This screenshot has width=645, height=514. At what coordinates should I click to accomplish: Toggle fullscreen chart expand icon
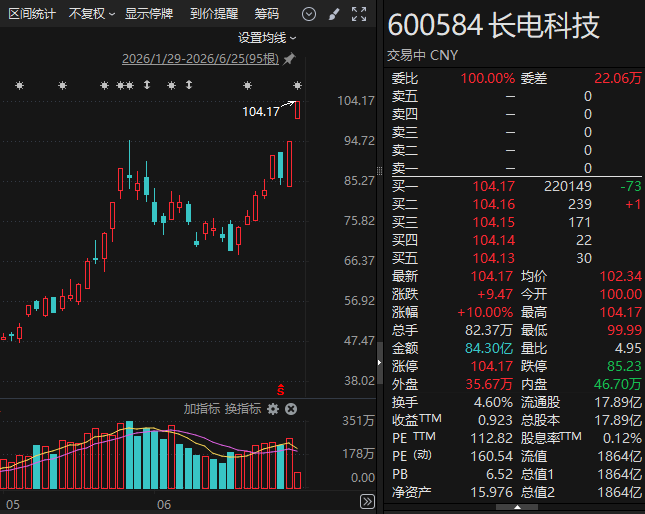click(x=359, y=14)
